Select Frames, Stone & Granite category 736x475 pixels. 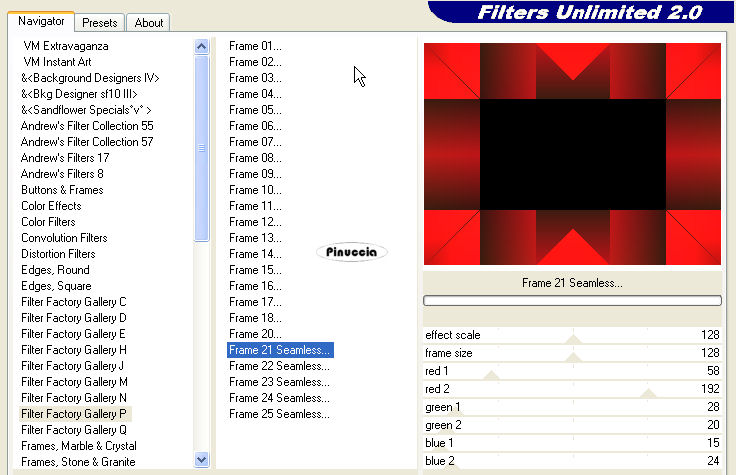78,462
